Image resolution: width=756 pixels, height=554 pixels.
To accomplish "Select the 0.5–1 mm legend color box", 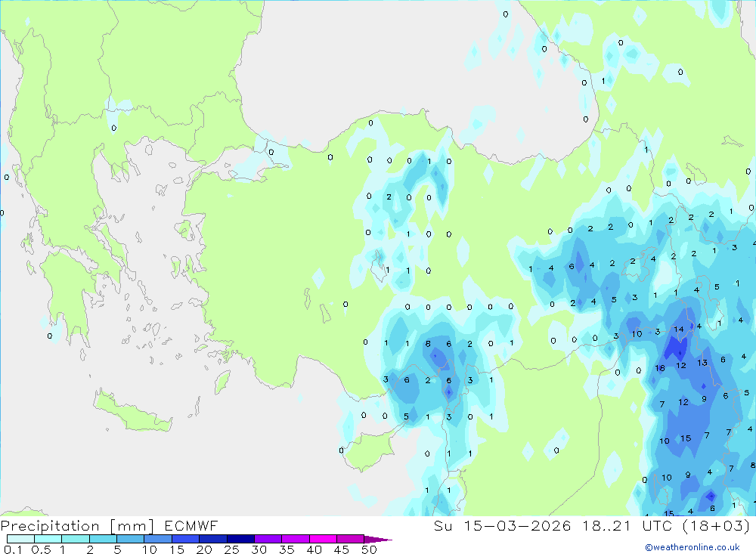I will 48,539.
